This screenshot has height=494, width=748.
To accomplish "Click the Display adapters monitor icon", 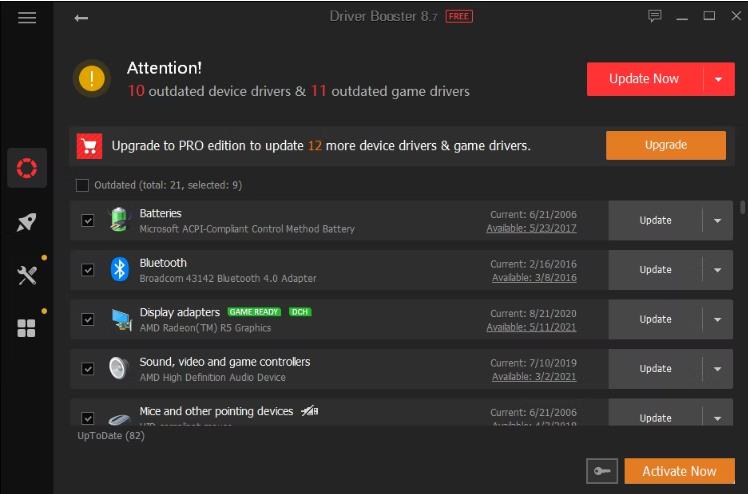I will point(121,319).
